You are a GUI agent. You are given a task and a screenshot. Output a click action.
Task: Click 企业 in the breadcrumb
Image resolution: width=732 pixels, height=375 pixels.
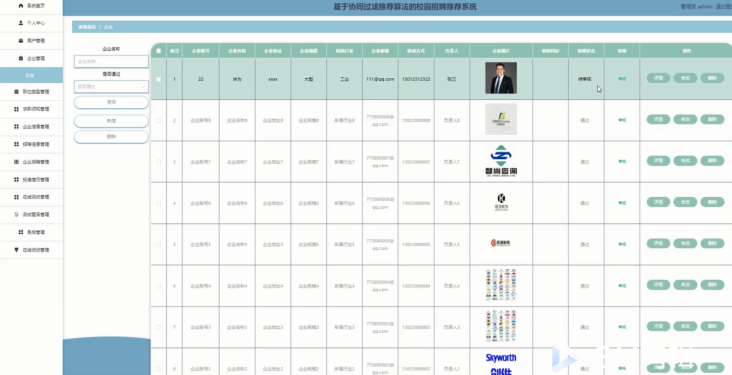(108, 27)
